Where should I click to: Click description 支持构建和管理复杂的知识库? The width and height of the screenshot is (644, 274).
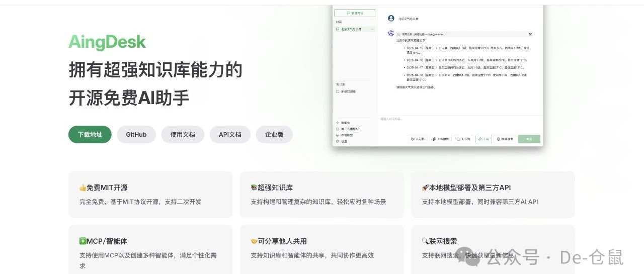coord(318,202)
